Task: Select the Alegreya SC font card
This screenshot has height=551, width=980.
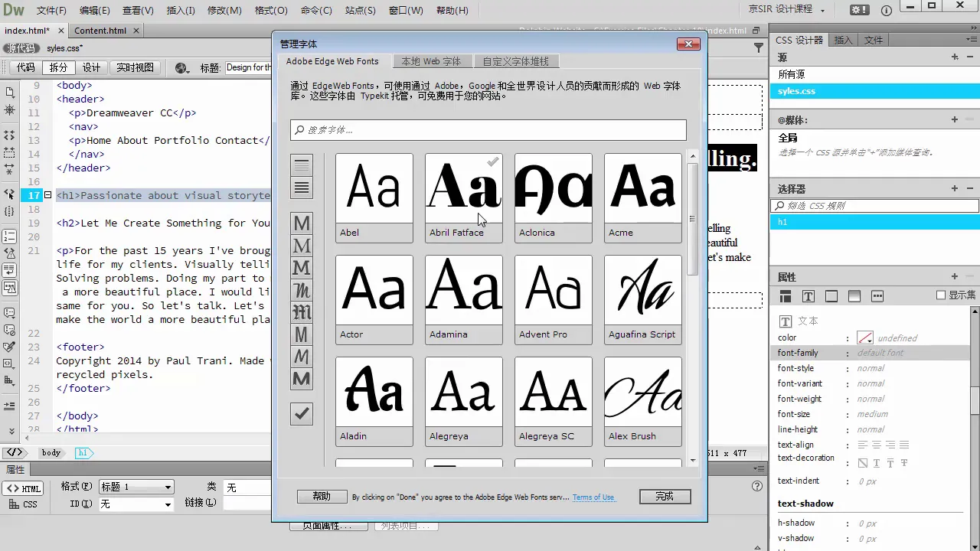Action: click(x=554, y=402)
